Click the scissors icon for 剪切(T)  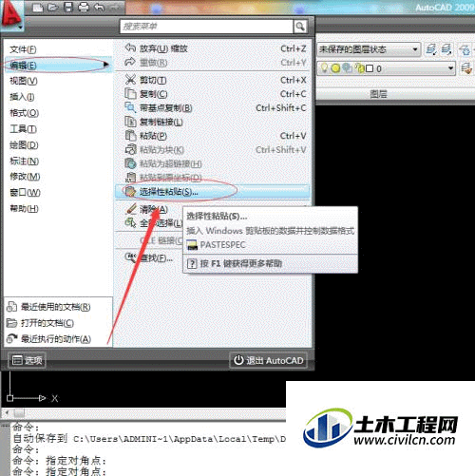pyautogui.click(x=130, y=80)
